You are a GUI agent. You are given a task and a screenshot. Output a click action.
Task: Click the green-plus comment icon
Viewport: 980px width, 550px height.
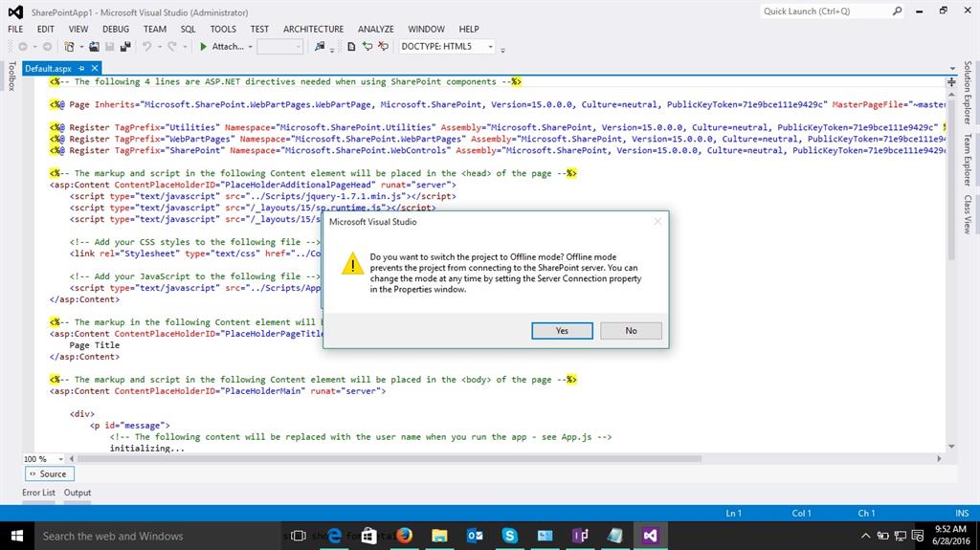pos(367,46)
